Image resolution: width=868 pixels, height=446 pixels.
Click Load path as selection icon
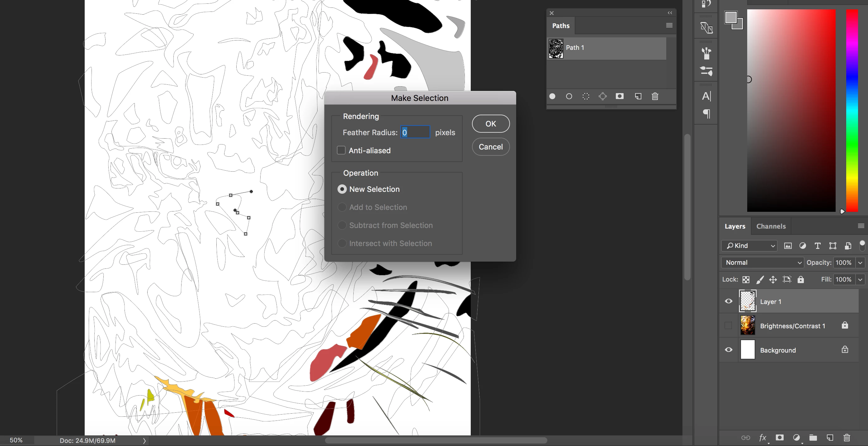pos(586,97)
